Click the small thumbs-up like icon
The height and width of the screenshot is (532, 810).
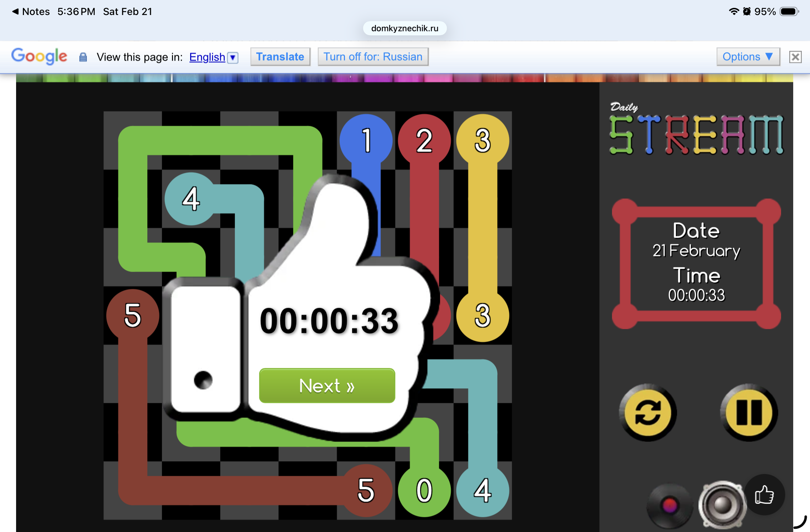pos(764,495)
